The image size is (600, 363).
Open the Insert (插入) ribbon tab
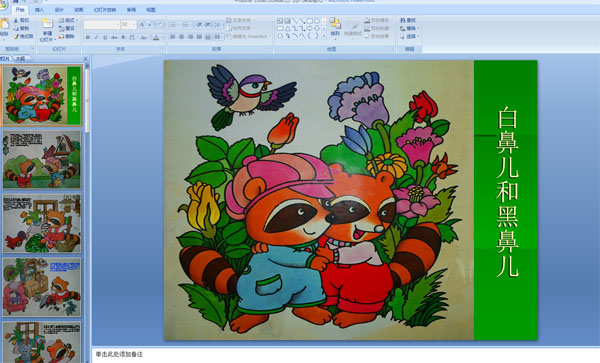click(39, 10)
